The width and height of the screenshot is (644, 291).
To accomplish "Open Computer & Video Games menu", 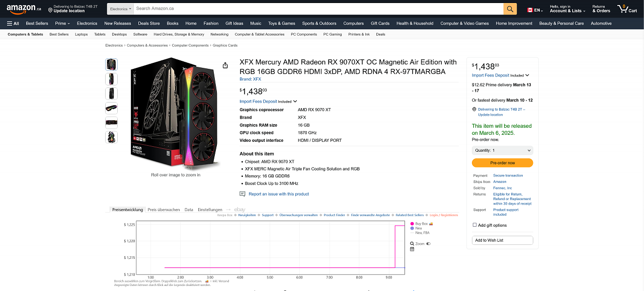I will pyautogui.click(x=464, y=23).
